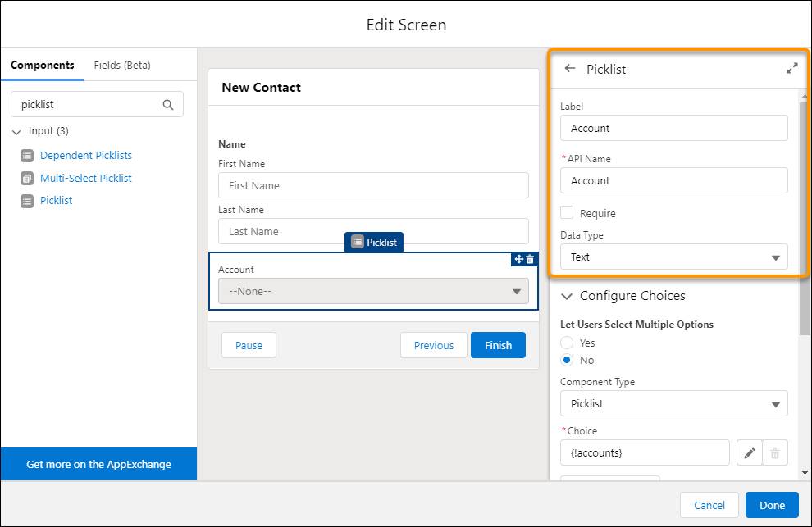812x527 pixels.
Task: Click the Dependent Picklists component icon
Action: [x=26, y=155]
